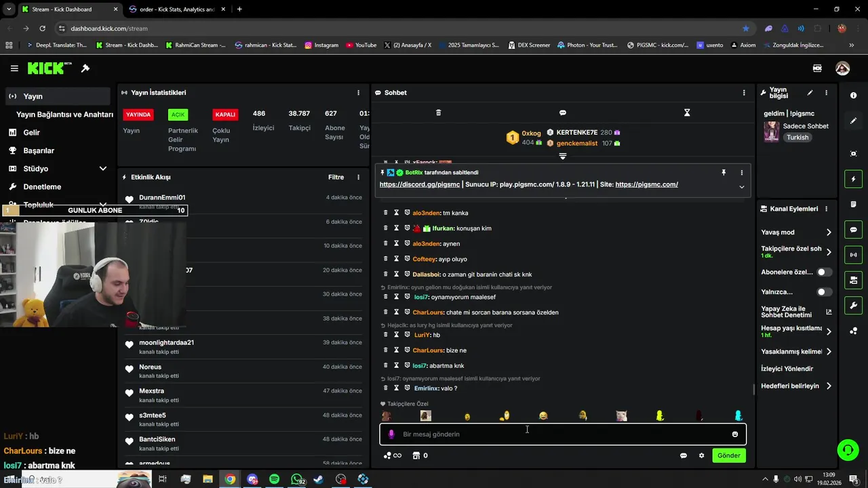Click the KAPALI multi-stream badge
868x488 pixels.
click(225, 115)
